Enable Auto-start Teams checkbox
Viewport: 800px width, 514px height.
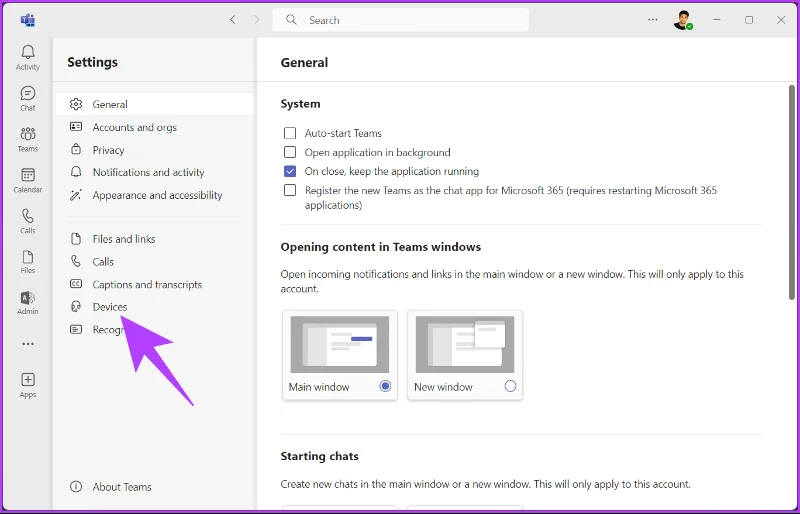(x=290, y=133)
